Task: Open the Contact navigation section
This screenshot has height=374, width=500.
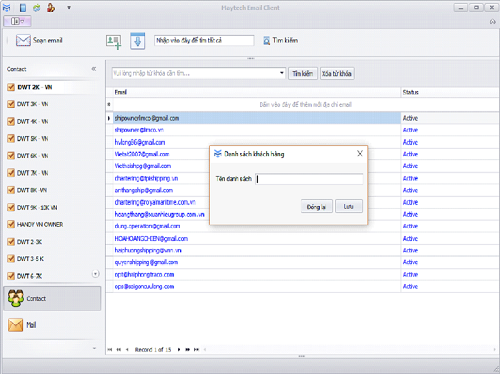Action: 52,298
